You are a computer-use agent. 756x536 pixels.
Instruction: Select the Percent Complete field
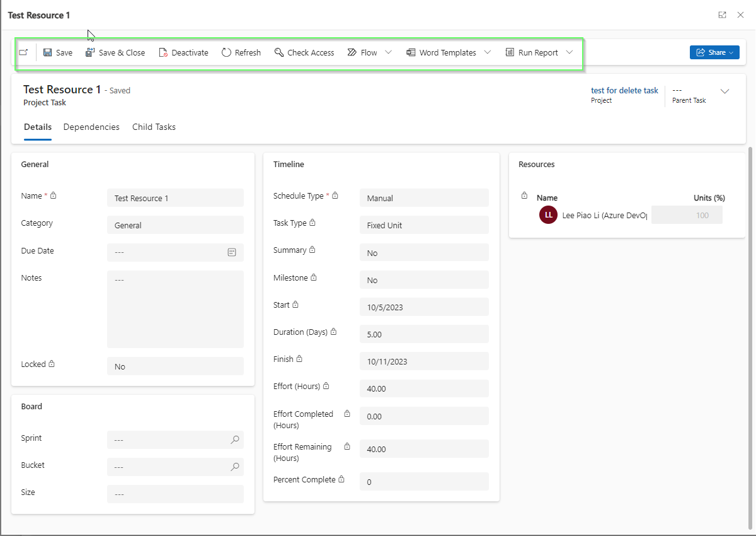[x=424, y=482]
